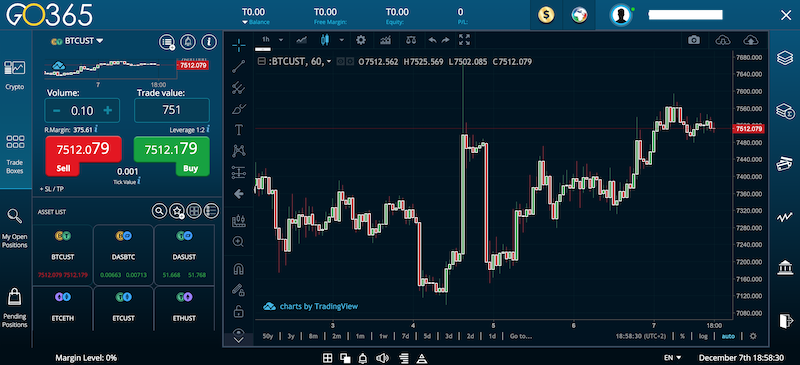Open compare symbols scales icon
800x365 pixels.
click(410, 40)
